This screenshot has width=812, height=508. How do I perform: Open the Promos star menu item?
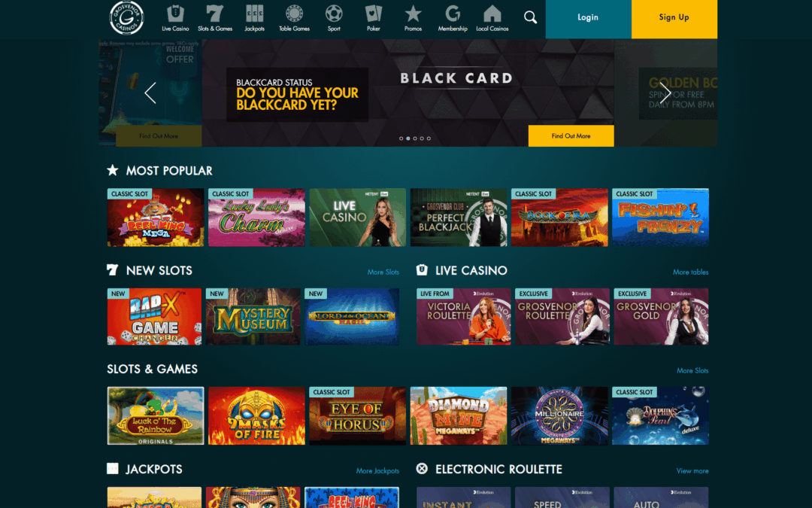[x=413, y=18]
